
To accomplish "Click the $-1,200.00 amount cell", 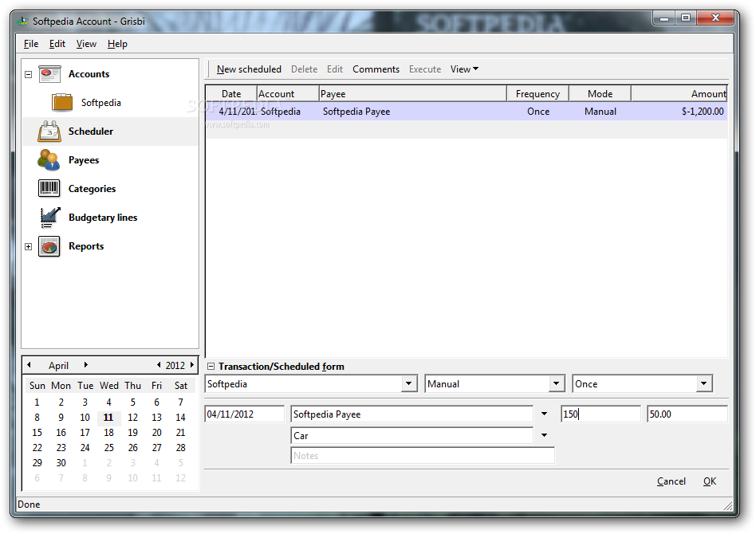I will 703,112.
